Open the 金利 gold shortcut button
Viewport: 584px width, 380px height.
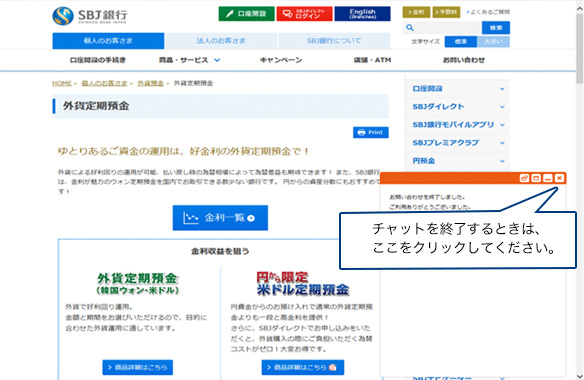tap(416, 12)
